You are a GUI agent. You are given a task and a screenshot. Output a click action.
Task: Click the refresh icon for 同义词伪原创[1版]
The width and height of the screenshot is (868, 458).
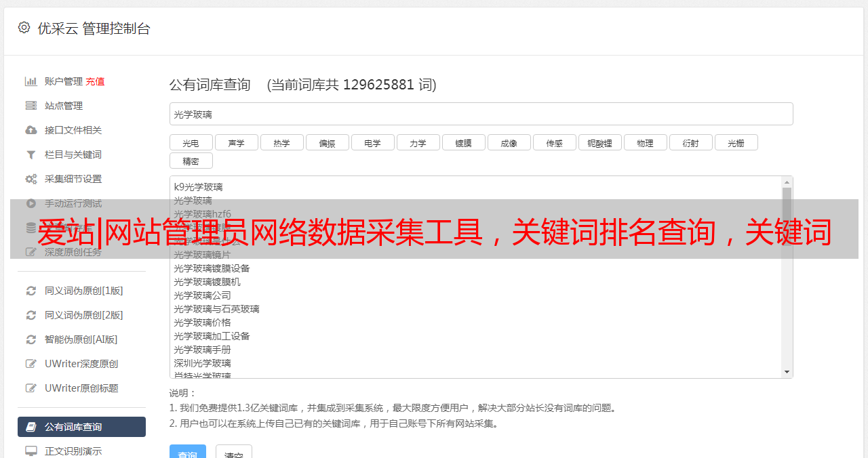click(x=31, y=291)
